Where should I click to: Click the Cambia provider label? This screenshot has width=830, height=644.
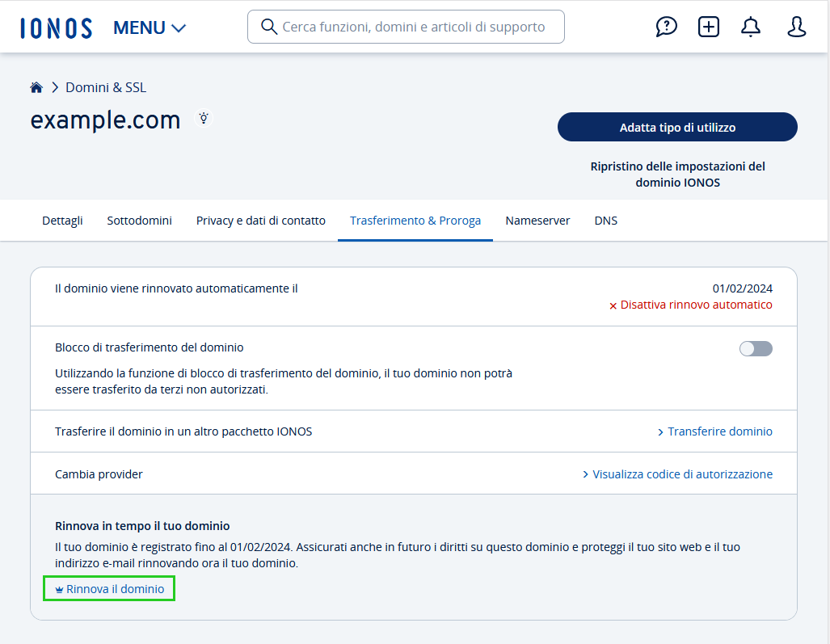point(99,474)
